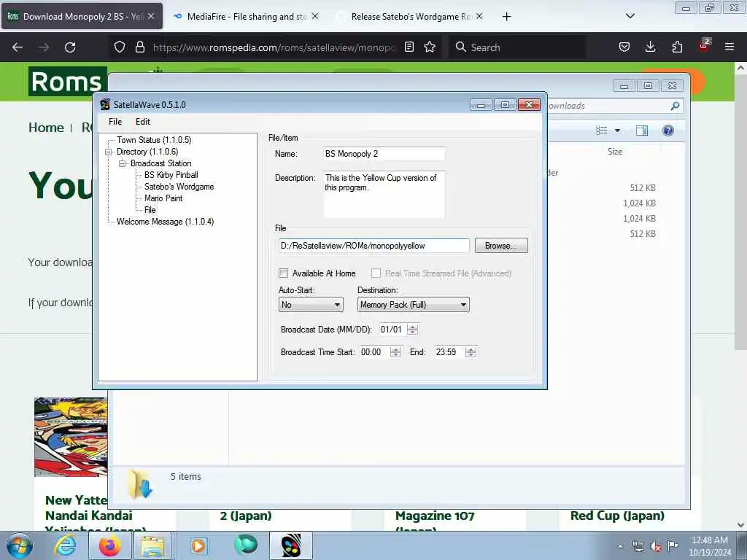The image size is (747, 560).
Task: Open Firefox downloads panel arrow icon
Action: coord(650,47)
